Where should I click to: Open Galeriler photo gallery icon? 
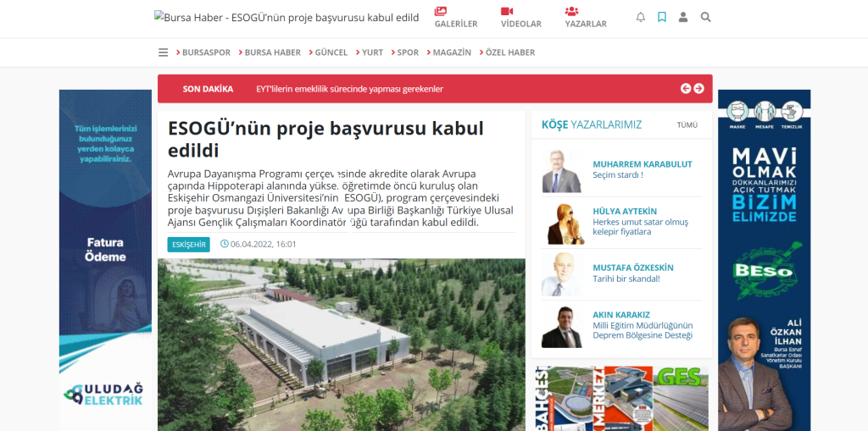441,11
